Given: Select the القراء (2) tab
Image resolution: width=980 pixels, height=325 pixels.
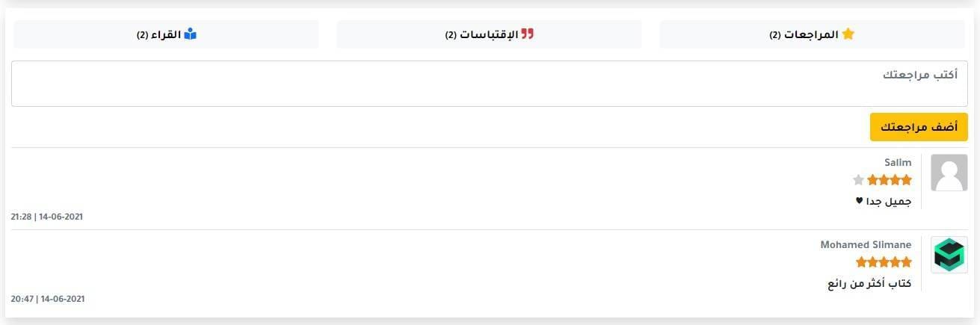Looking at the screenshot, I should tap(166, 34).
